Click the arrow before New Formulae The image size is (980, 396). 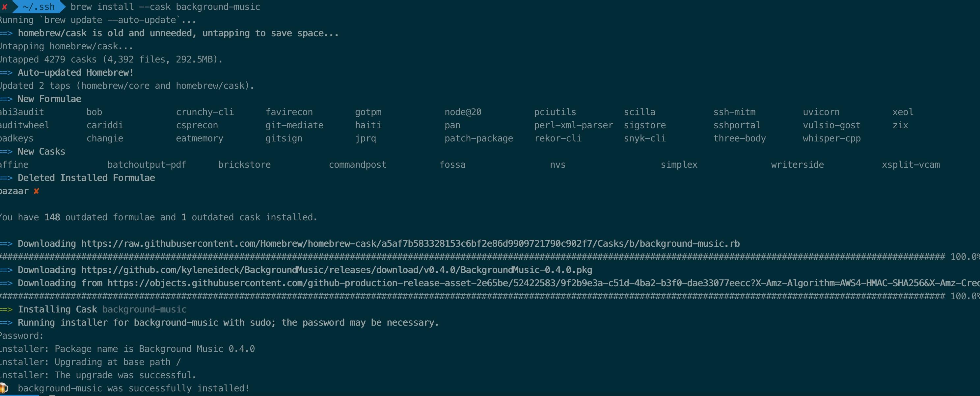point(7,99)
